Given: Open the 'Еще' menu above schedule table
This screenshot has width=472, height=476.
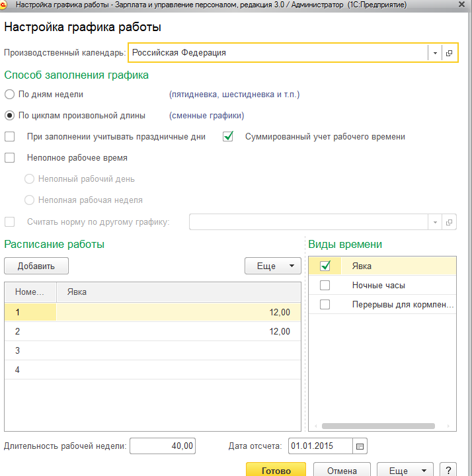Looking at the screenshot, I should (x=273, y=266).
